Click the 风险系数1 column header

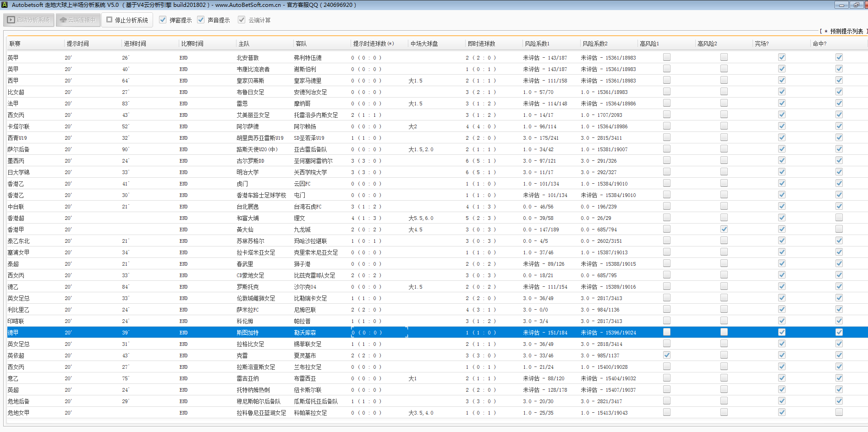coord(537,44)
